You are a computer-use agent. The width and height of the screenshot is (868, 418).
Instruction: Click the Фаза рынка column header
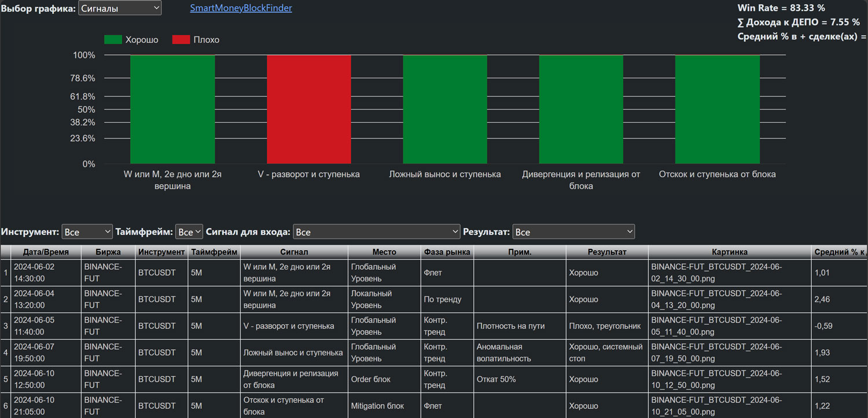click(x=447, y=252)
